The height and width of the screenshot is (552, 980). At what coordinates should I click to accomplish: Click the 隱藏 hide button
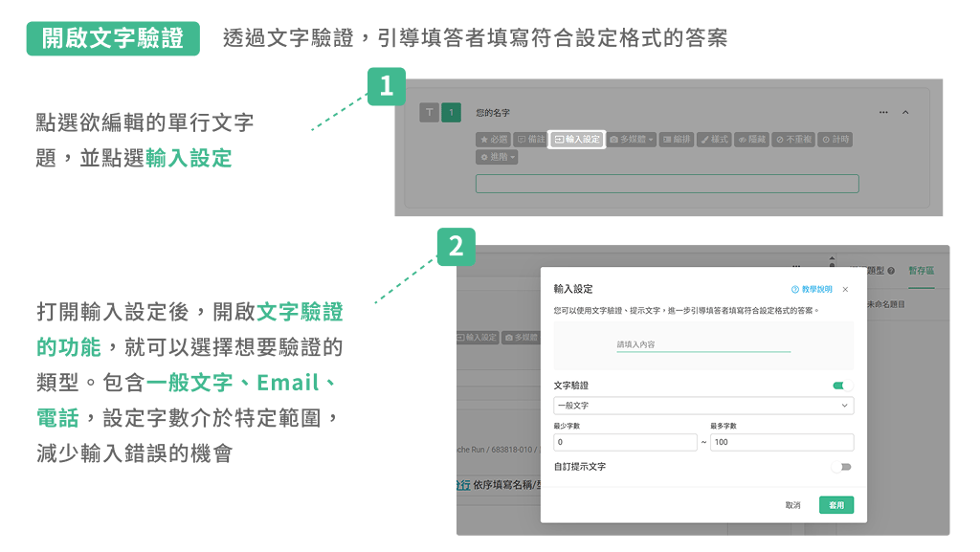[x=751, y=140]
